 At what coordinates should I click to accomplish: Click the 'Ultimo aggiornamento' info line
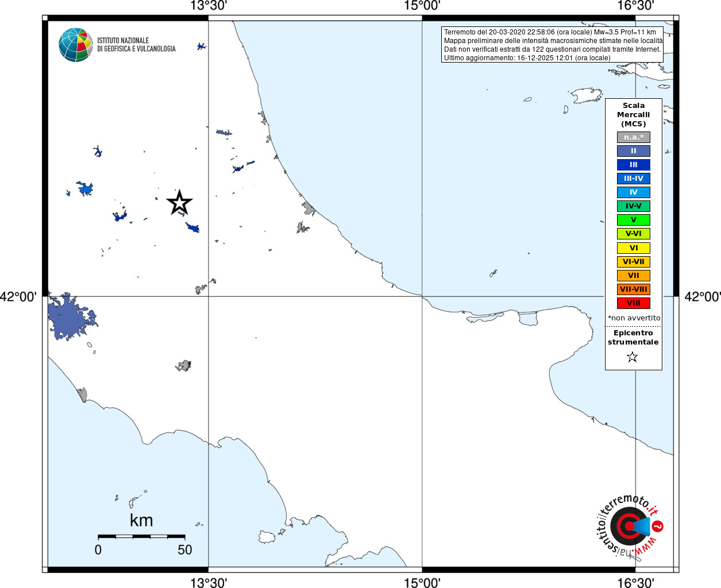(x=527, y=58)
